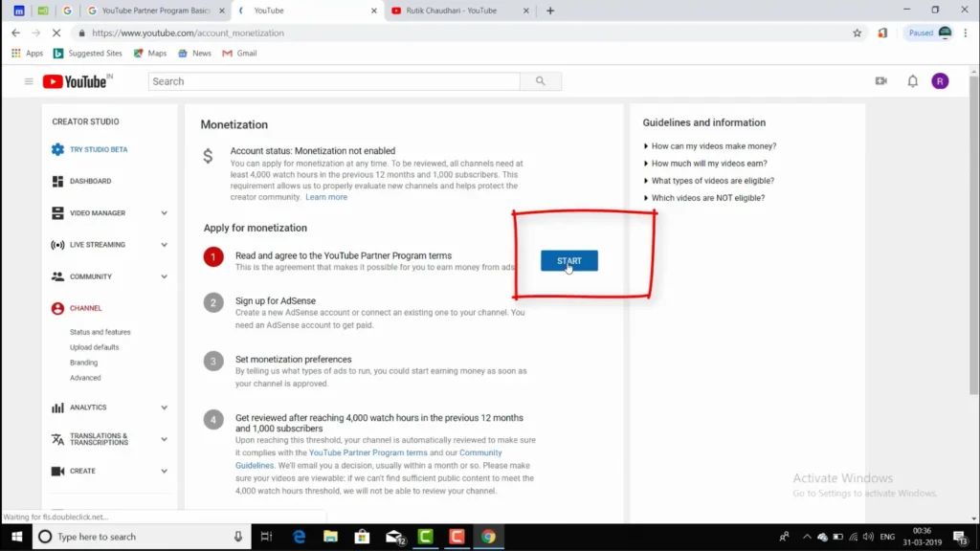Viewport: 980px width, 551px height.
Task: Click the page vertical scrollbar
Action: [x=973, y=237]
